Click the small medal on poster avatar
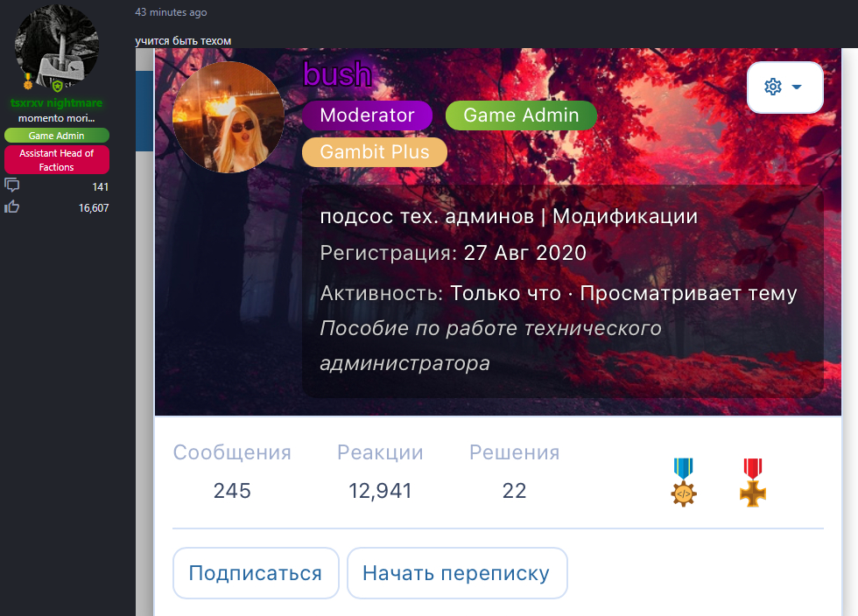858x616 pixels. [x=28, y=81]
